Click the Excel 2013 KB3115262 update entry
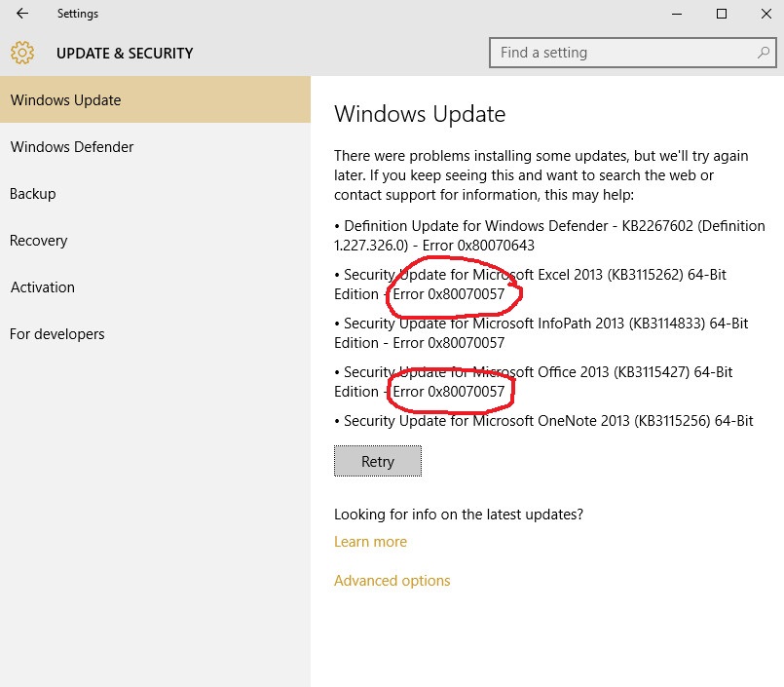Image resolution: width=784 pixels, height=687 pixels. tap(530, 285)
